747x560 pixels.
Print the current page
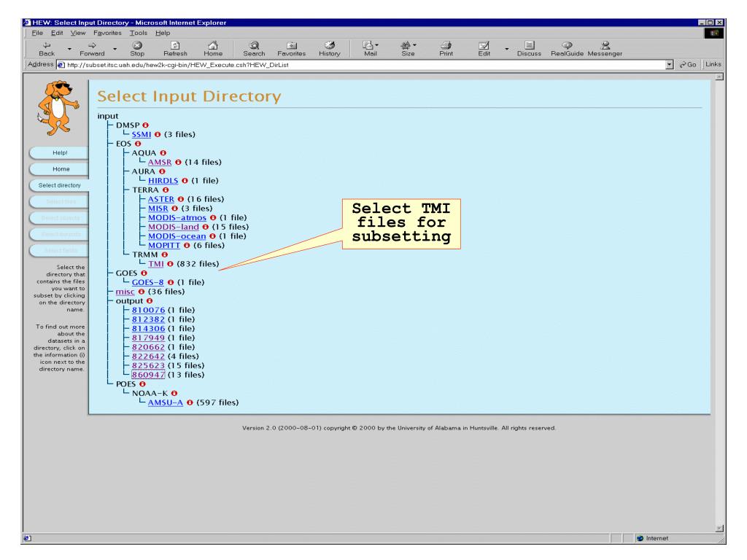pos(446,49)
